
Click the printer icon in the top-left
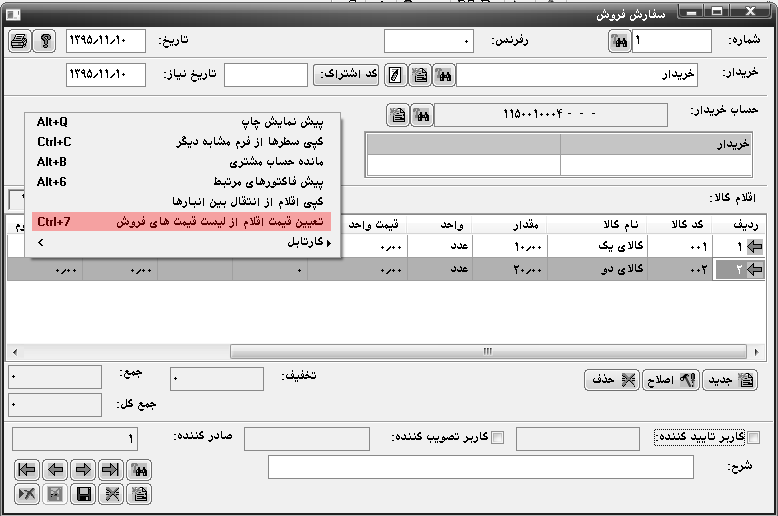[20, 41]
